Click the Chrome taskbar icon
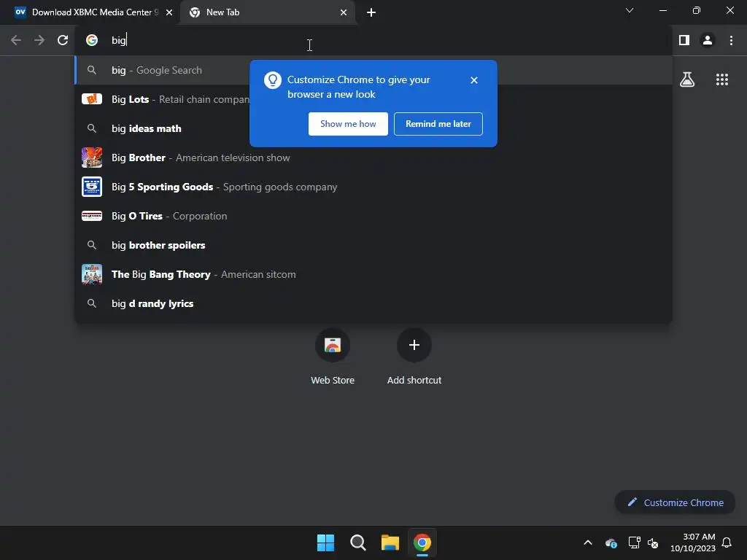Screen dimensions: 747x560 [422, 542]
